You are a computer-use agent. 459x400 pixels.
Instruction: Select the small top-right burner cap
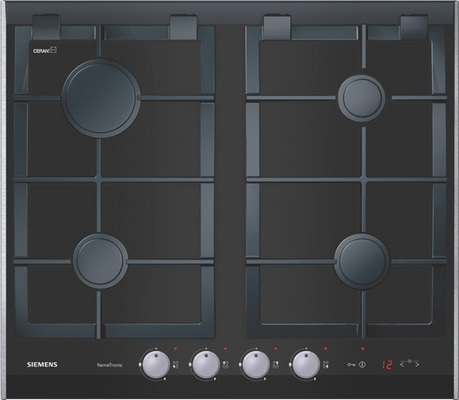(x=362, y=98)
